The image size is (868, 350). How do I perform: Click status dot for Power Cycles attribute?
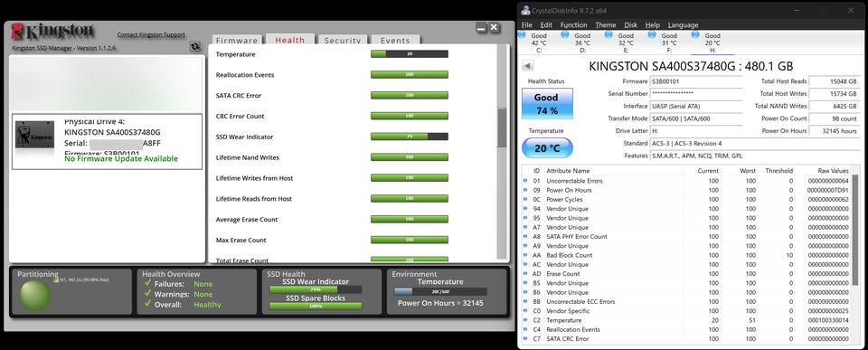pos(525,199)
